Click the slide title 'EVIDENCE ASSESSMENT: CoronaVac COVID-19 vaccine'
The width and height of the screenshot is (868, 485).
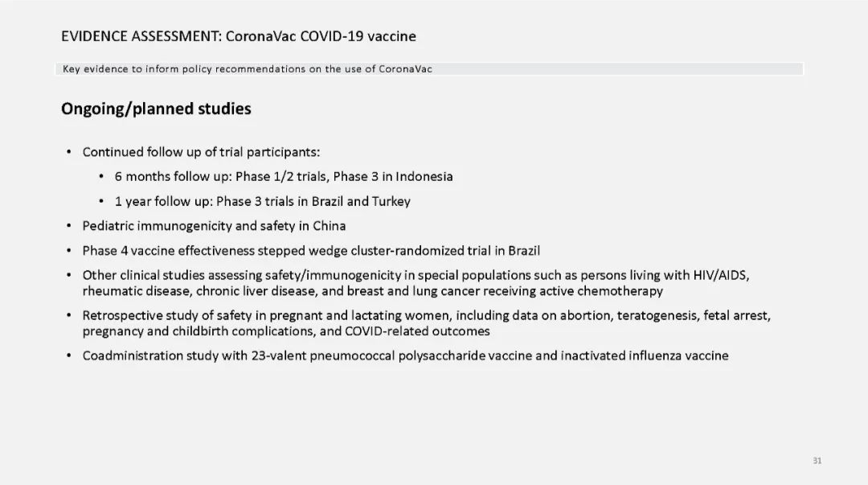[239, 36]
